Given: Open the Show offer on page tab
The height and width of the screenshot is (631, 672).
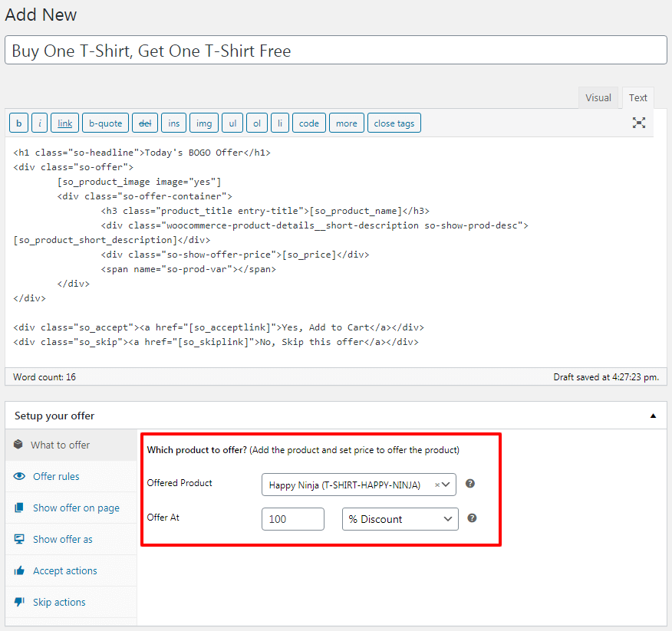Looking at the screenshot, I should point(71,508).
